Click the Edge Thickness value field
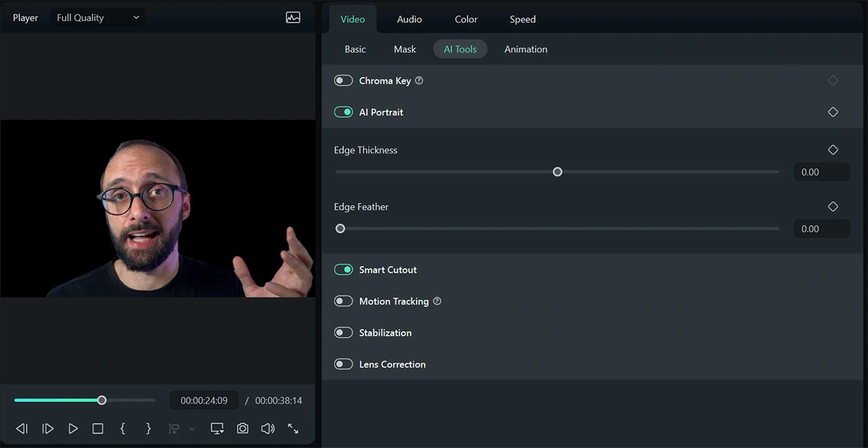The image size is (868, 448). 822,172
